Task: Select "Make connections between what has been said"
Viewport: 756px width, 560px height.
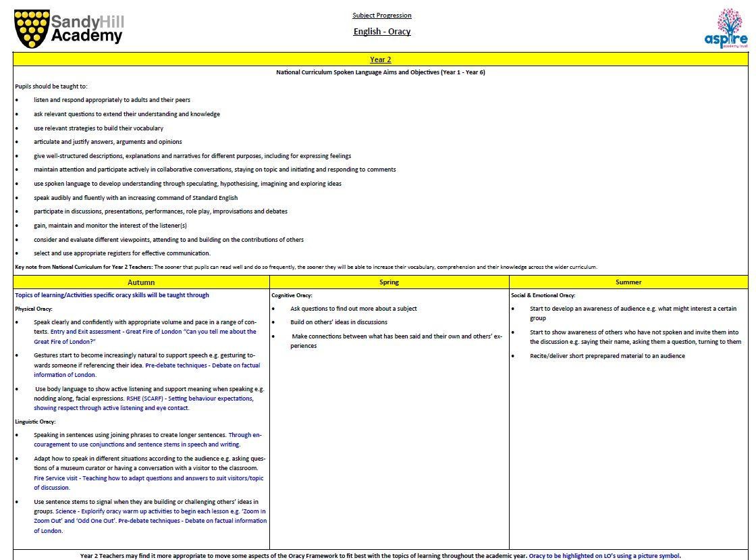Action: [396, 341]
